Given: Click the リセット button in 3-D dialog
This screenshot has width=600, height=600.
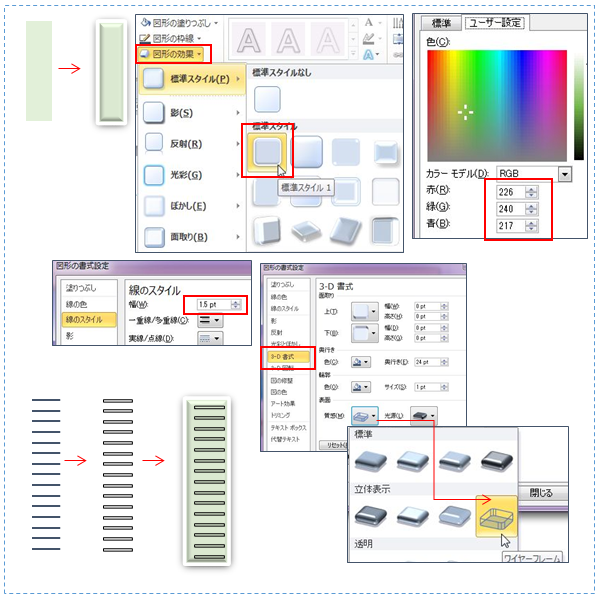Looking at the screenshot, I should pyautogui.click(x=334, y=445).
